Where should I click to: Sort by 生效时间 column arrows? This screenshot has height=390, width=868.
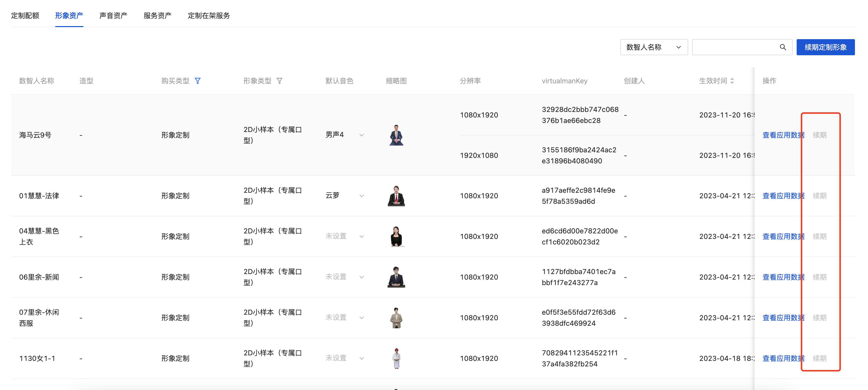(732, 81)
